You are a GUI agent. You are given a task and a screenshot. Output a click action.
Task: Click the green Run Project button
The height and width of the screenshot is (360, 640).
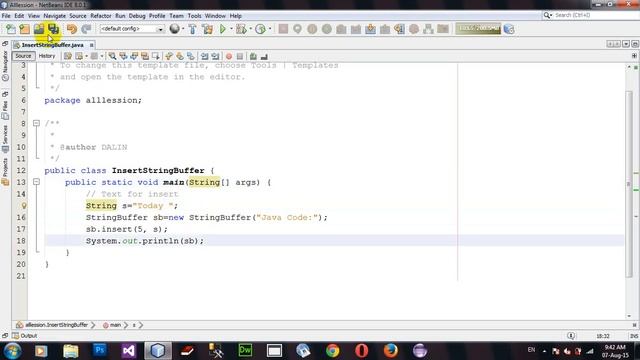(x=223, y=29)
